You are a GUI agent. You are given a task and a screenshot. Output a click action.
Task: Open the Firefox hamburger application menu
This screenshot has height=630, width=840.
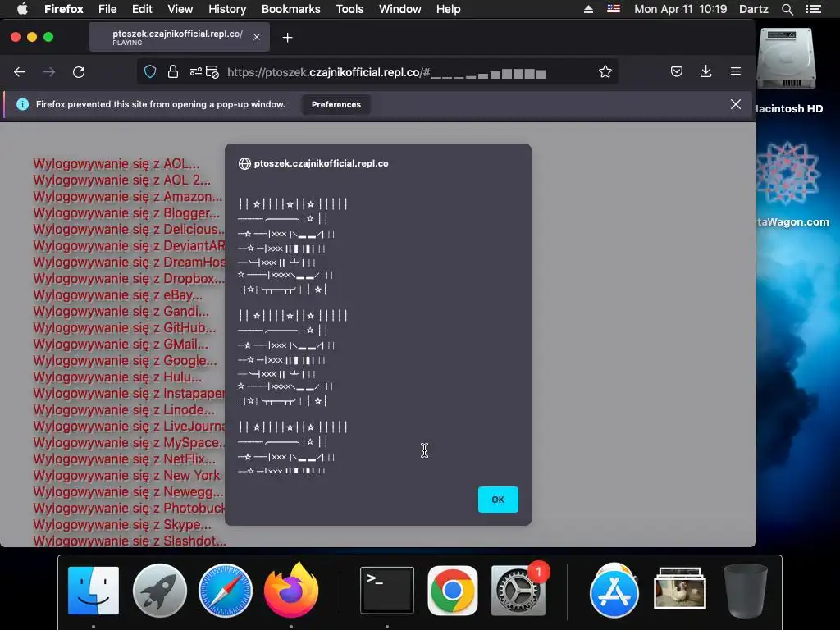click(x=736, y=71)
